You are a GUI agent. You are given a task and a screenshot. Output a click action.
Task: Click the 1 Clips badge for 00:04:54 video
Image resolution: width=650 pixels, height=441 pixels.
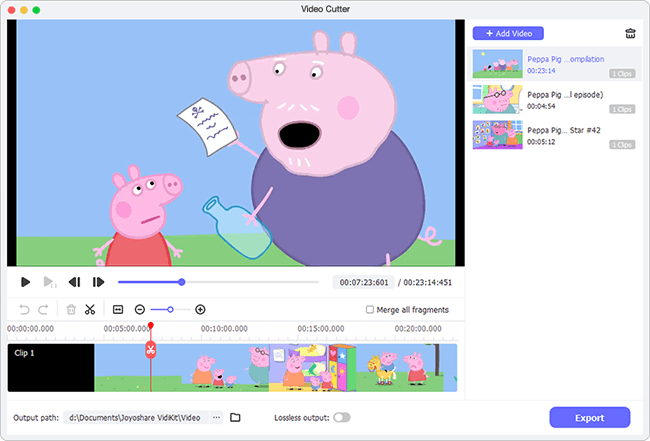click(622, 109)
